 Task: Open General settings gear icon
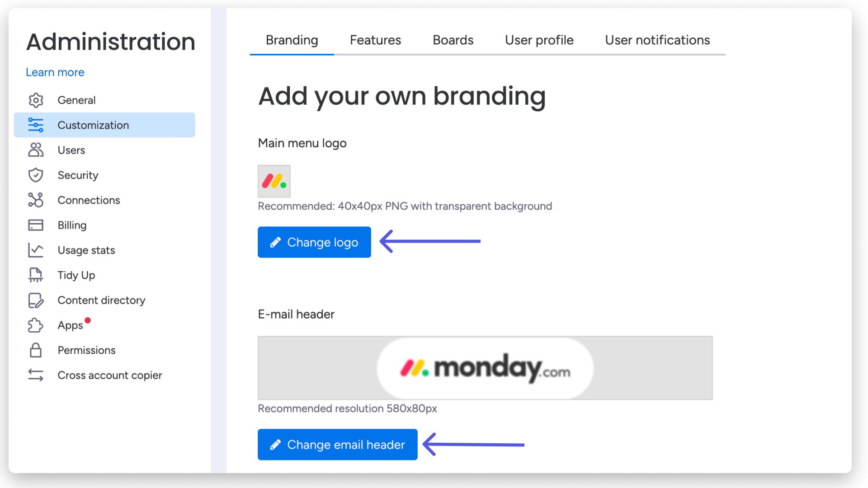pyautogui.click(x=36, y=100)
